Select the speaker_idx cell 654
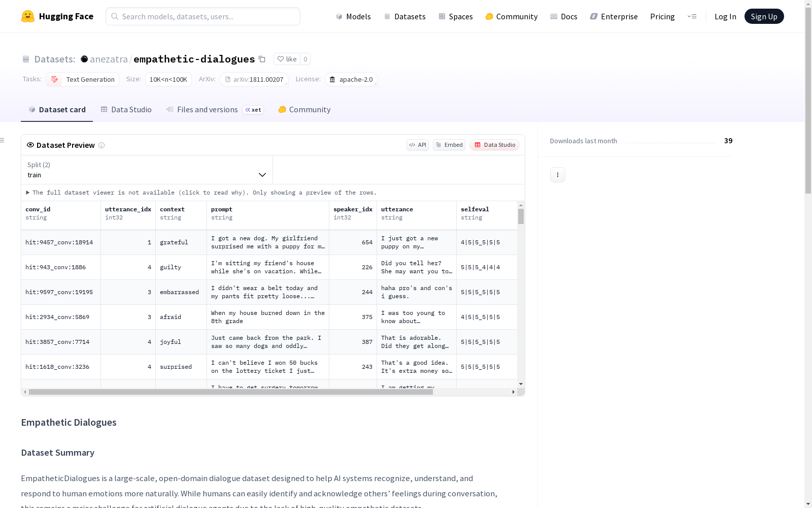Image resolution: width=812 pixels, height=508 pixels. coord(353,242)
